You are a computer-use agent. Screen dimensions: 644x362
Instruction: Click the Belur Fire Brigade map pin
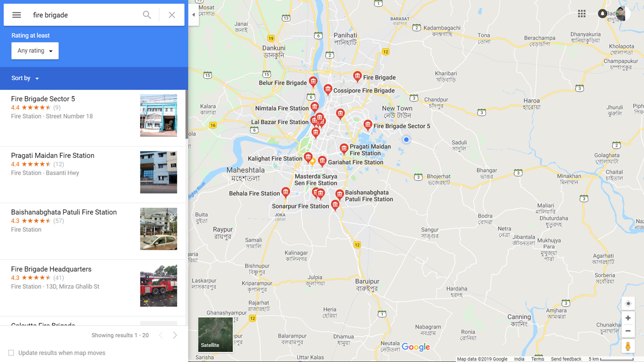[x=313, y=82]
